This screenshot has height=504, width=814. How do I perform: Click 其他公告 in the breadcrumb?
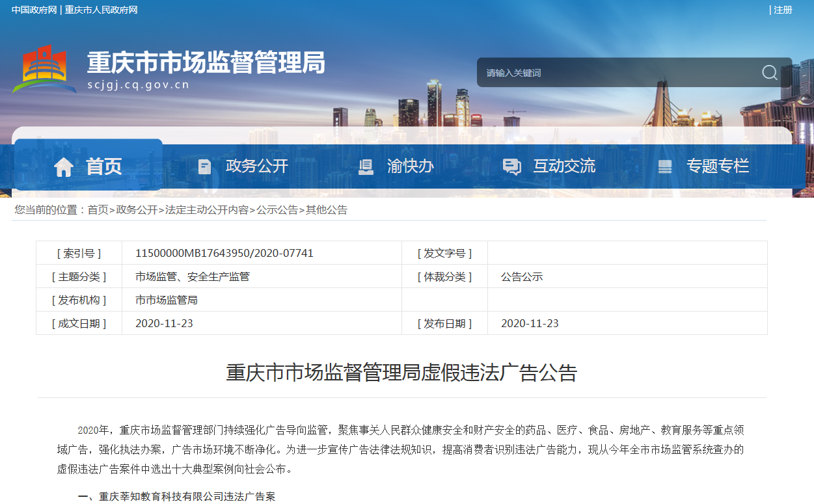[x=327, y=210]
